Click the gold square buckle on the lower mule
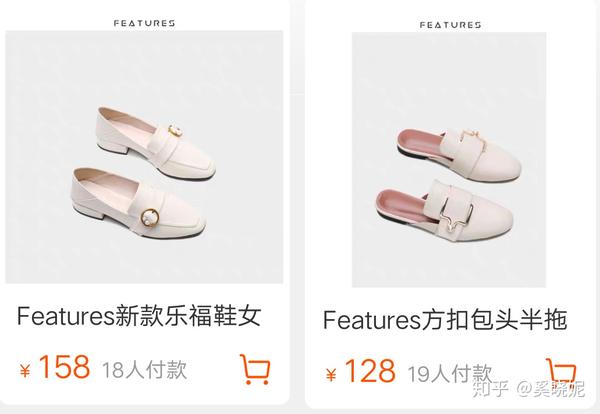Screen dimensions: 600x414 coord(457,218)
